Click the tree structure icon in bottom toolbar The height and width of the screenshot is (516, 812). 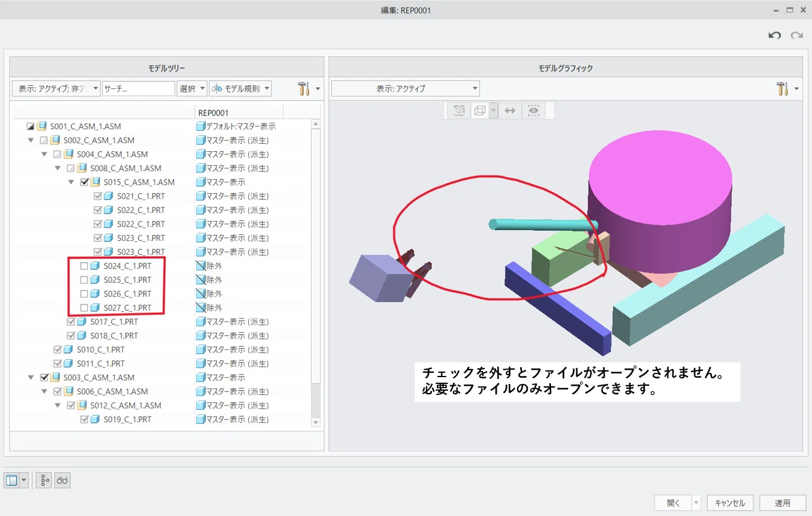tap(44, 480)
